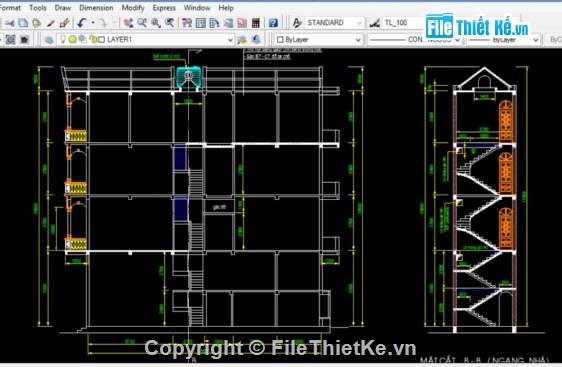Click the LAYER1 color swatch square
This screenshot has width=562, height=367.
pyautogui.click(x=101, y=39)
